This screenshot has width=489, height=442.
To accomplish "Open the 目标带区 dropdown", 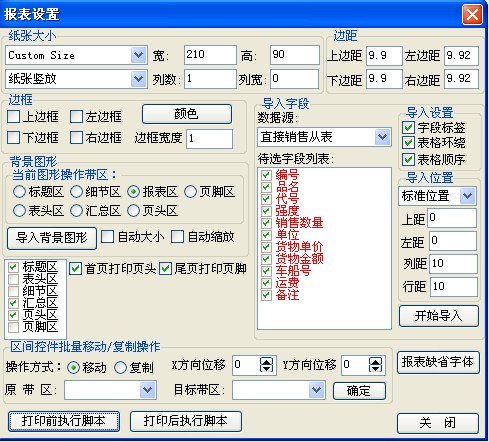I will (x=316, y=390).
